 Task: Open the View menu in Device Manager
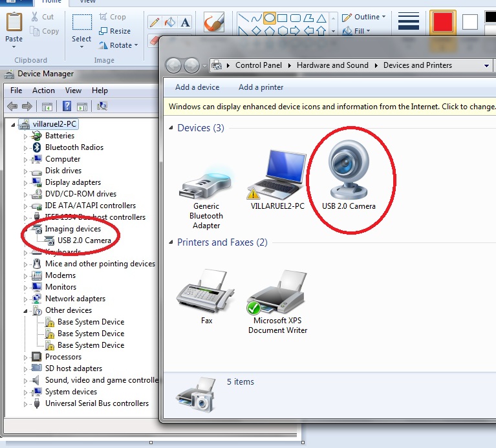pyautogui.click(x=73, y=91)
